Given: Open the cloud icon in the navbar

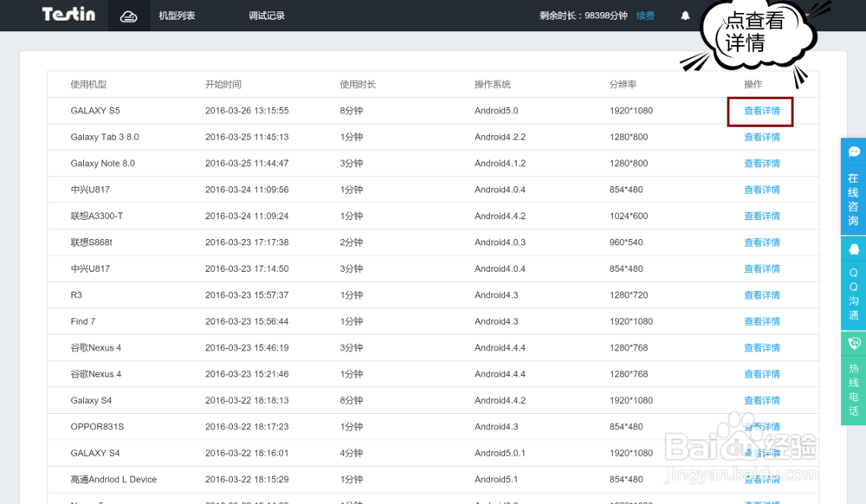Looking at the screenshot, I should (x=129, y=16).
